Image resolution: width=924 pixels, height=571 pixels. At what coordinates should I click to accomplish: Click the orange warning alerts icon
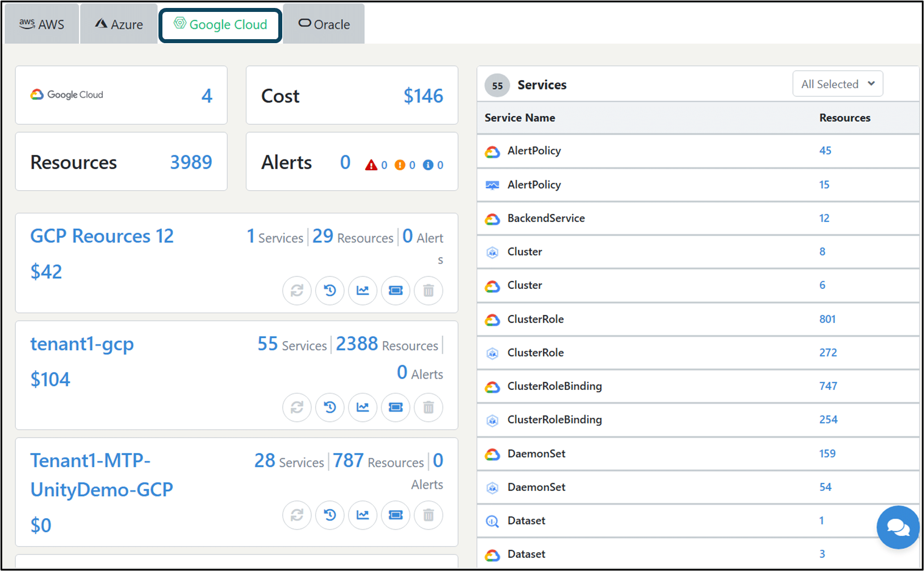click(400, 165)
